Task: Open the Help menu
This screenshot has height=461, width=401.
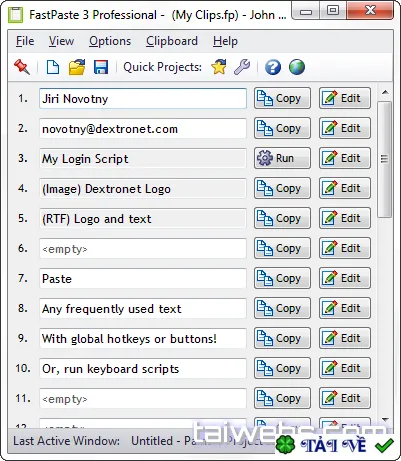Action: tap(225, 41)
